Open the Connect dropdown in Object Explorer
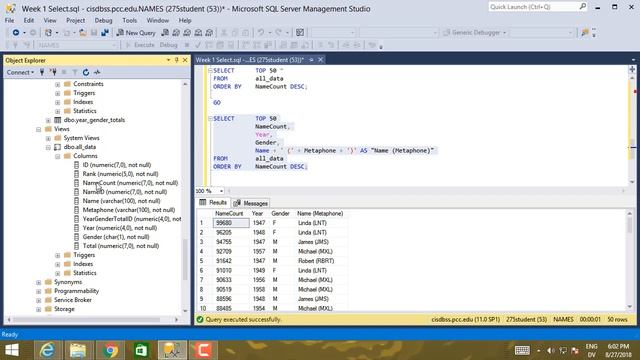The image size is (640, 360). (20, 72)
